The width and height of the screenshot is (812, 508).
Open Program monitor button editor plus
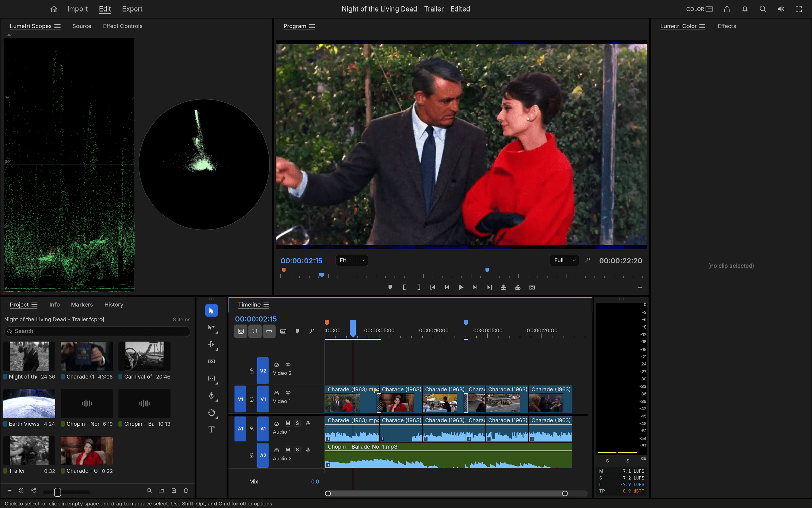[x=640, y=287]
